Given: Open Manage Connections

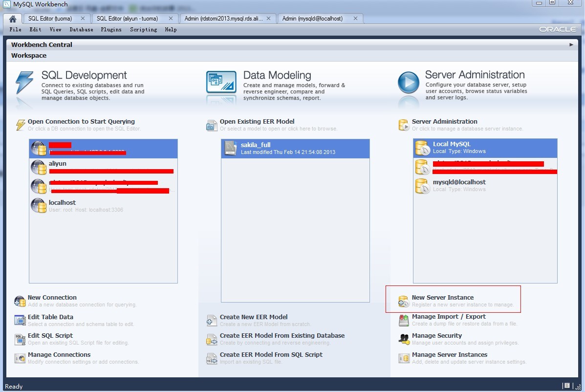Looking at the screenshot, I should pos(59,355).
